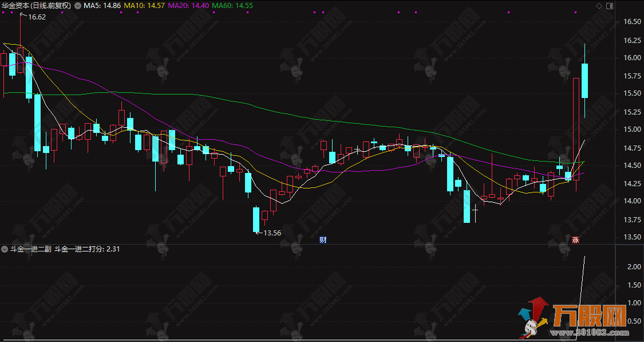The height and width of the screenshot is (342, 644).
Task: Click the 16.50 price axis label
Action: click(632, 22)
